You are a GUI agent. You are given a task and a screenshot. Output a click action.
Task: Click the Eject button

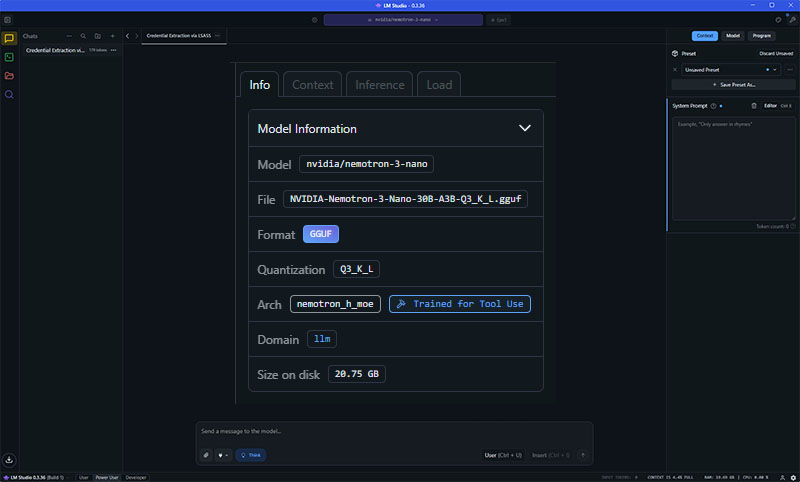pos(498,20)
